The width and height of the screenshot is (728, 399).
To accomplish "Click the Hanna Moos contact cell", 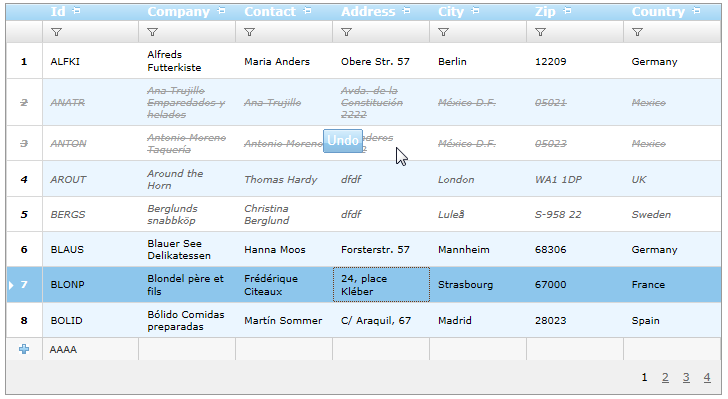I will tap(284, 249).
